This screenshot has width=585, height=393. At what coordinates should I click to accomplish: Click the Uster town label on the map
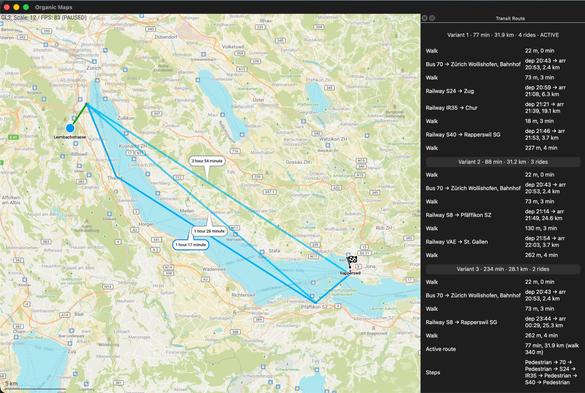pos(259,100)
